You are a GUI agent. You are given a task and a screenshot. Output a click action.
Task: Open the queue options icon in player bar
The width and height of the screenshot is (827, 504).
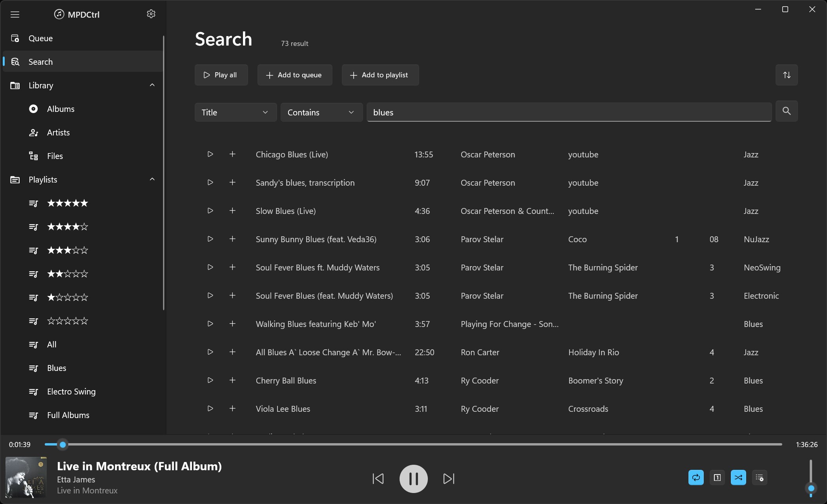(x=759, y=478)
